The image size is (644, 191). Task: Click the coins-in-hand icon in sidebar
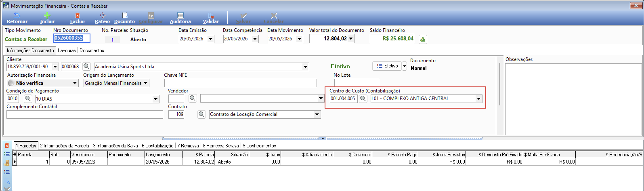tap(7, 163)
